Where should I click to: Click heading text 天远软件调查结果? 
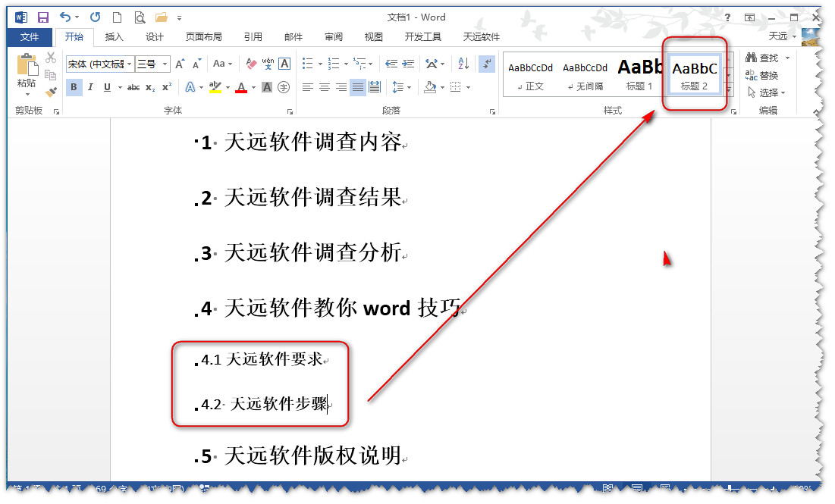pyautogui.click(x=312, y=198)
